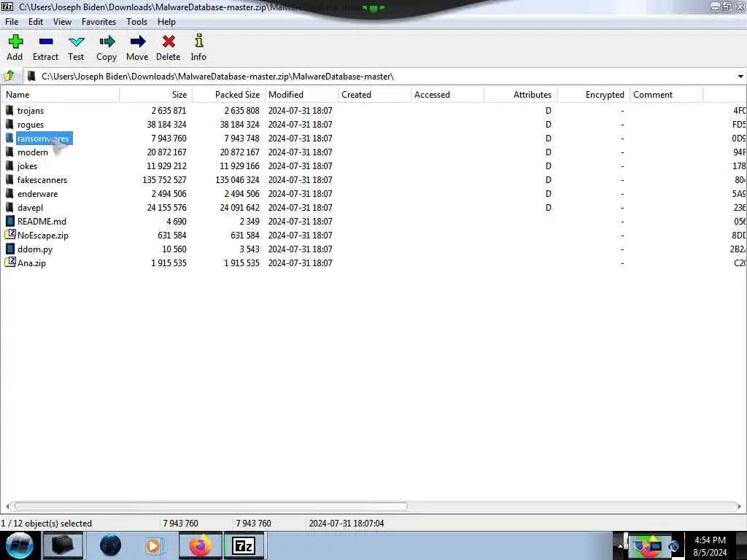Click the davepl folder name
The width and height of the screenshot is (747, 560).
30,208
